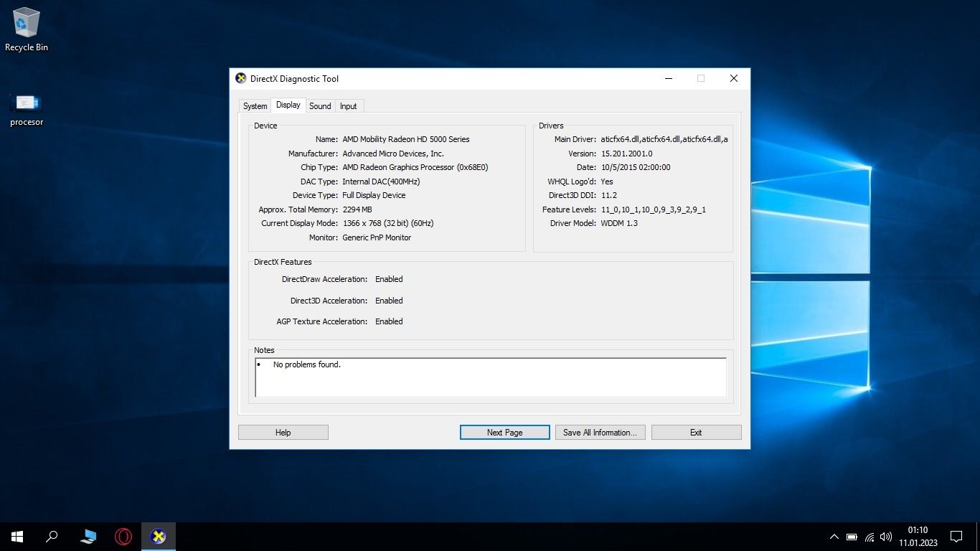980x551 pixels.
Task: Click the No problems found note
Action: (307, 364)
